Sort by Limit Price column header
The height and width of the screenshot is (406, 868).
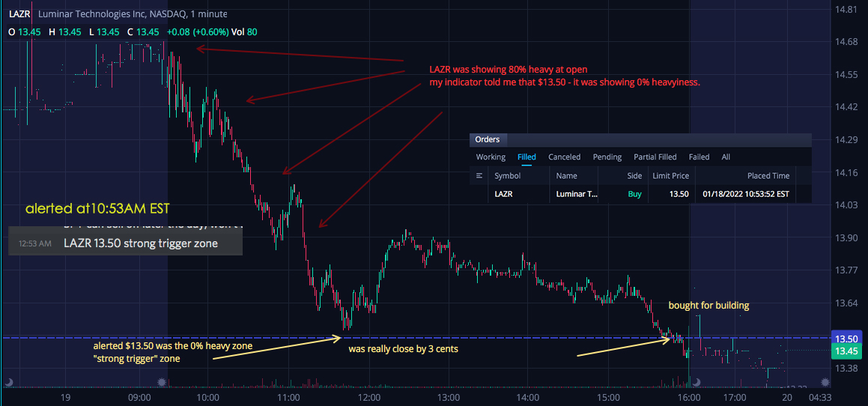(671, 176)
